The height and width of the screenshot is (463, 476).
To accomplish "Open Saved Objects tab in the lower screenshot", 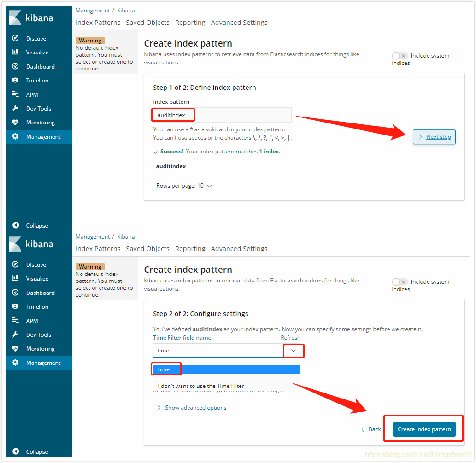I will (147, 249).
